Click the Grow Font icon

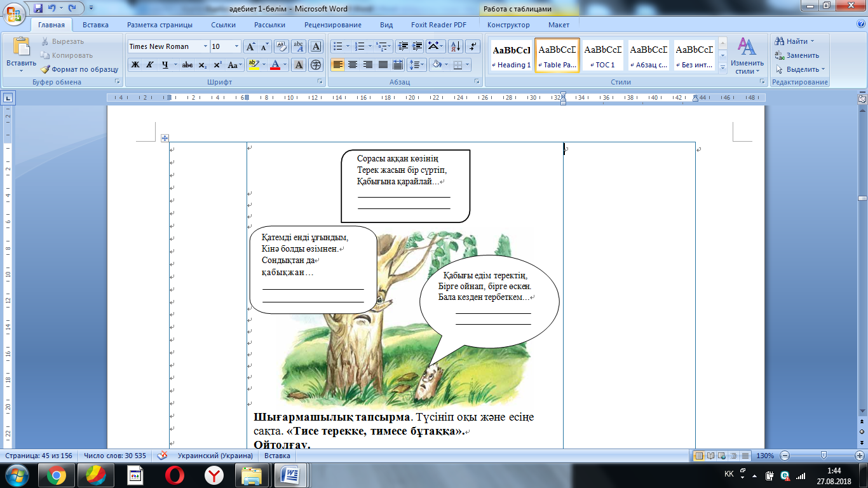coord(250,46)
